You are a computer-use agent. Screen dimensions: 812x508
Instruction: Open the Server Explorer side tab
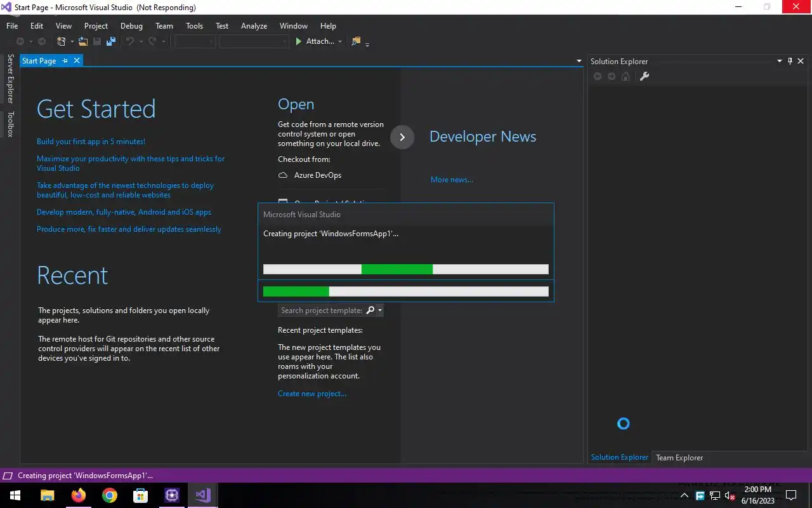(10, 79)
